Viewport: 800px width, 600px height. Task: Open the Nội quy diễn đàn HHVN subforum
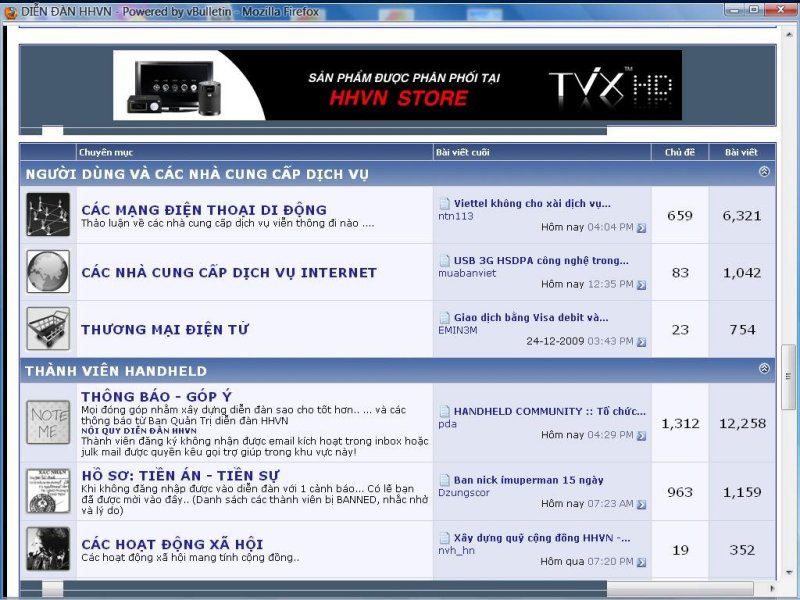pyautogui.click(x=139, y=431)
